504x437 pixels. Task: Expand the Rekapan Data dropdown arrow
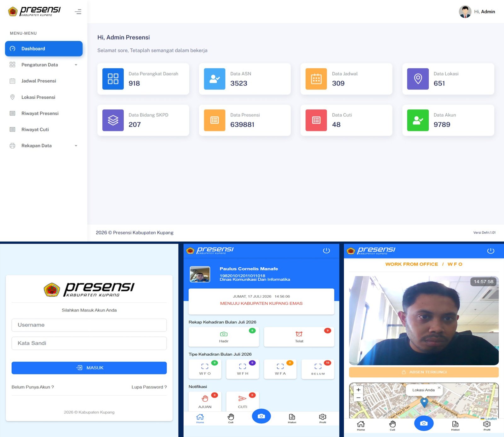(76, 146)
